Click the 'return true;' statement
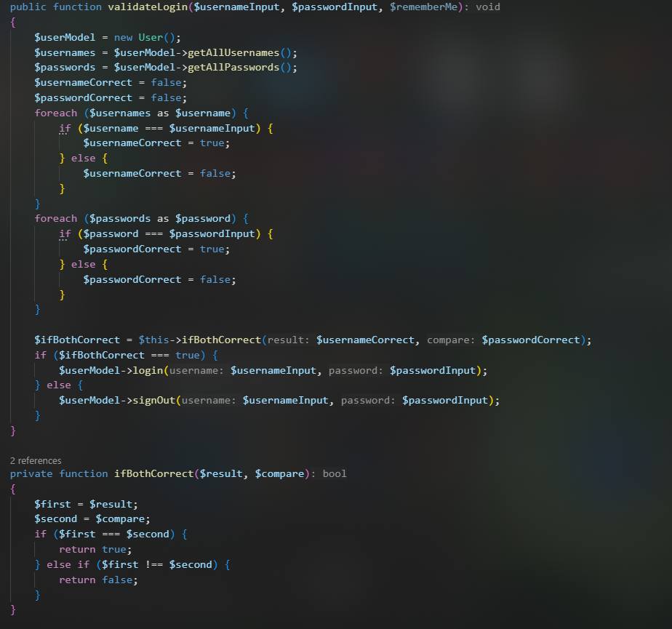The width and height of the screenshot is (672, 629). [x=95, y=549]
